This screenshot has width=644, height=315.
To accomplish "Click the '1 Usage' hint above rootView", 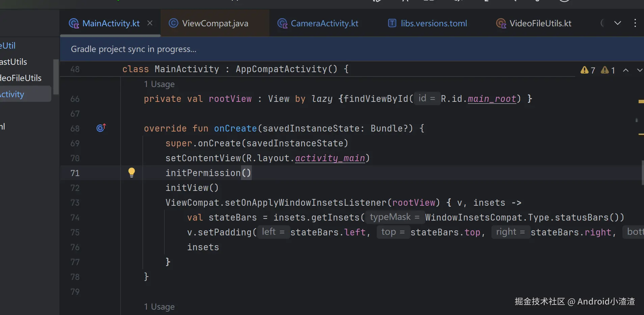I will tap(159, 84).
